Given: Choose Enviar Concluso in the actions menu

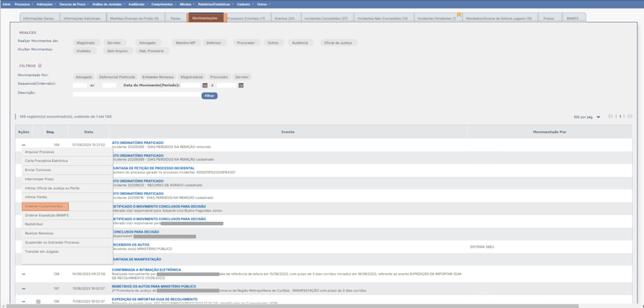Looking at the screenshot, I should (67, 170).
